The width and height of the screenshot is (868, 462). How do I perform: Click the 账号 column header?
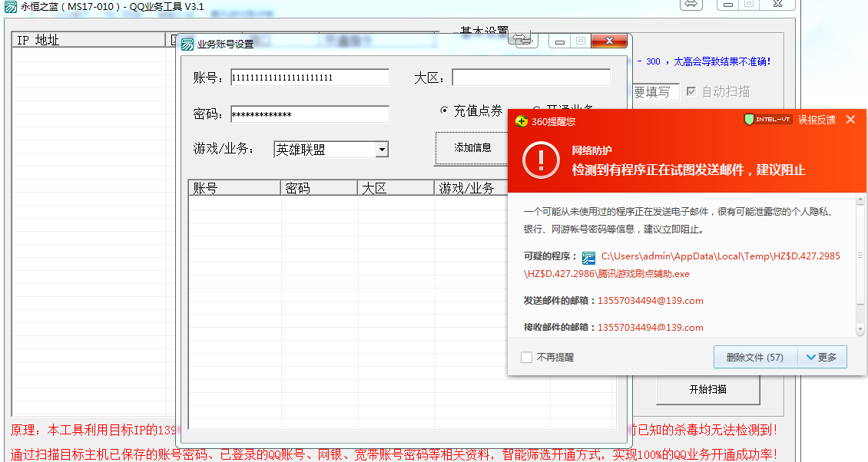235,188
